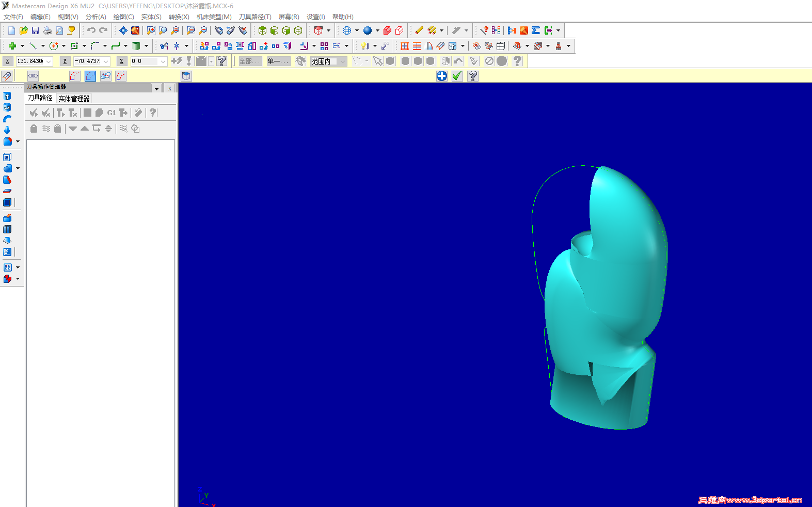Screen dimensions: 812x507
Task: Create a new file with the New icon
Action: pos(11,30)
